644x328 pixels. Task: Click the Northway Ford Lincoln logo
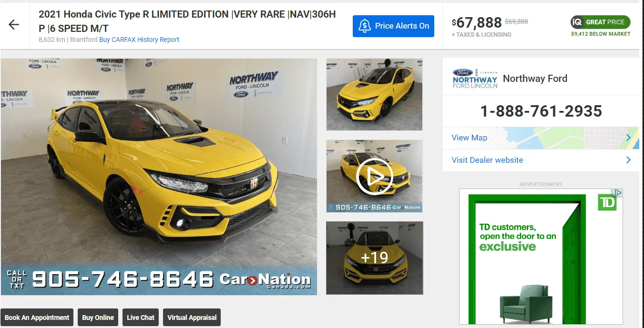click(475, 79)
